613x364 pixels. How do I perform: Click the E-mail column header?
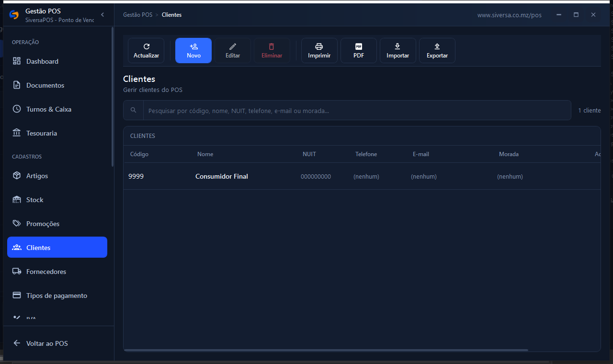click(421, 154)
